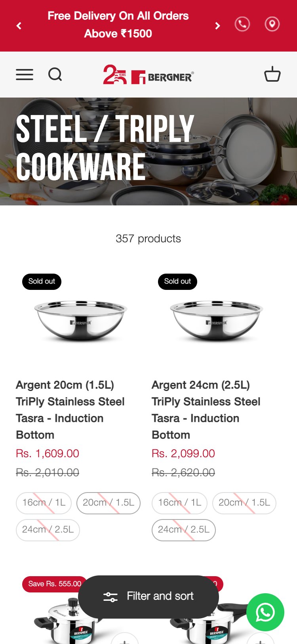Image resolution: width=297 pixels, height=644 pixels.
Task: Click the Free Delivery announcement text
Action: (118, 25)
